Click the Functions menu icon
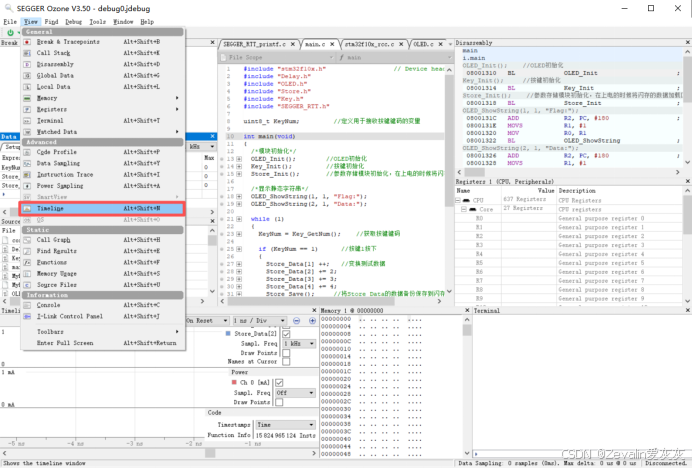The width and height of the screenshot is (692, 468). tap(27, 262)
